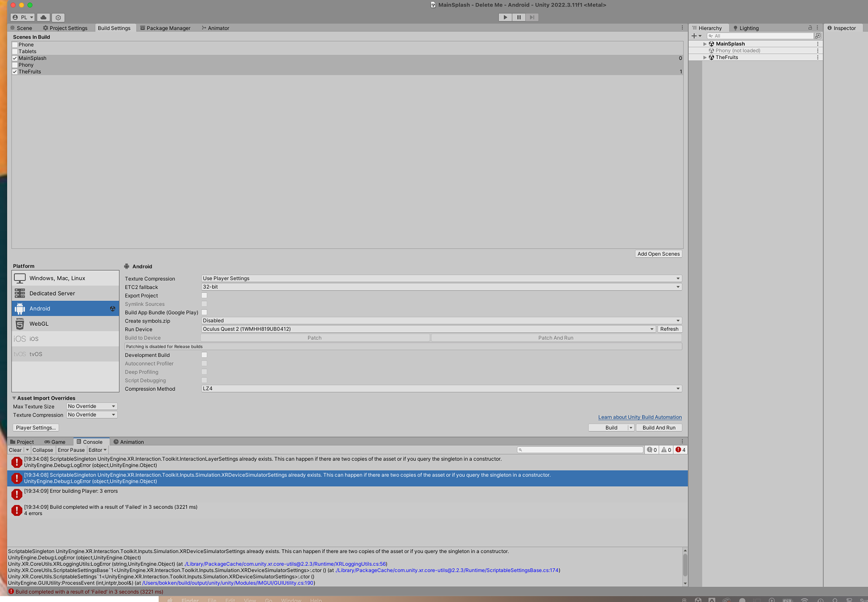Open the Animator tab

click(x=216, y=28)
